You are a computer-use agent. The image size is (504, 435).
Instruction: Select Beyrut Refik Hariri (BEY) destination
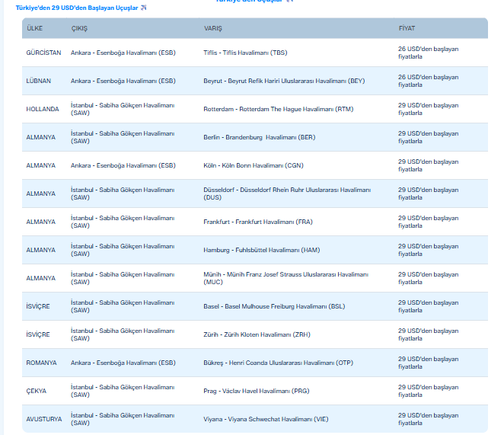tap(284, 81)
